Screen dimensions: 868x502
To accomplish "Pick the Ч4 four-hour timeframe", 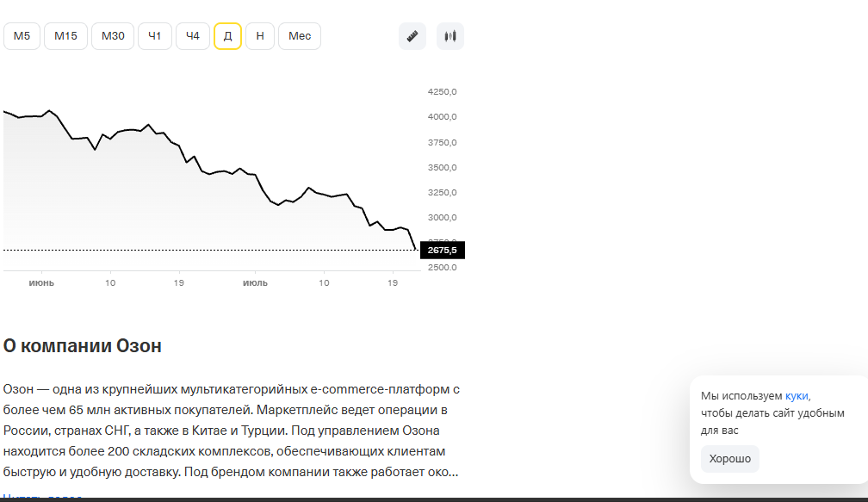I will pyautogui.click(x=193, y=36).
